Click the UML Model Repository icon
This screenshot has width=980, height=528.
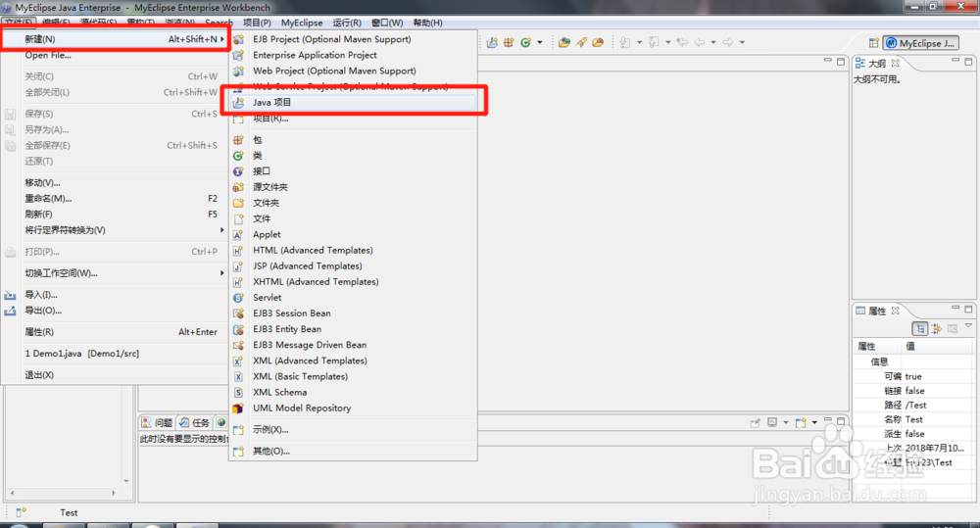tap(238, 408)
